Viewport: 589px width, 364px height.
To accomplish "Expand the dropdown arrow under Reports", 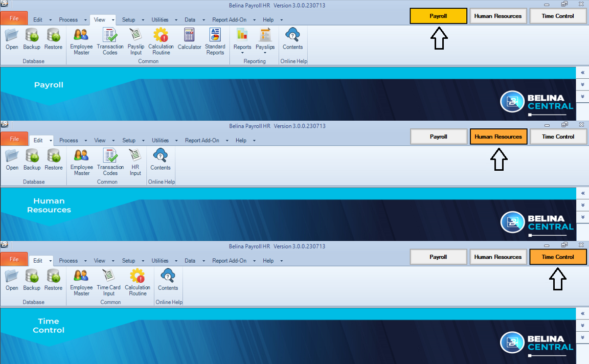I will coord(242,53).
